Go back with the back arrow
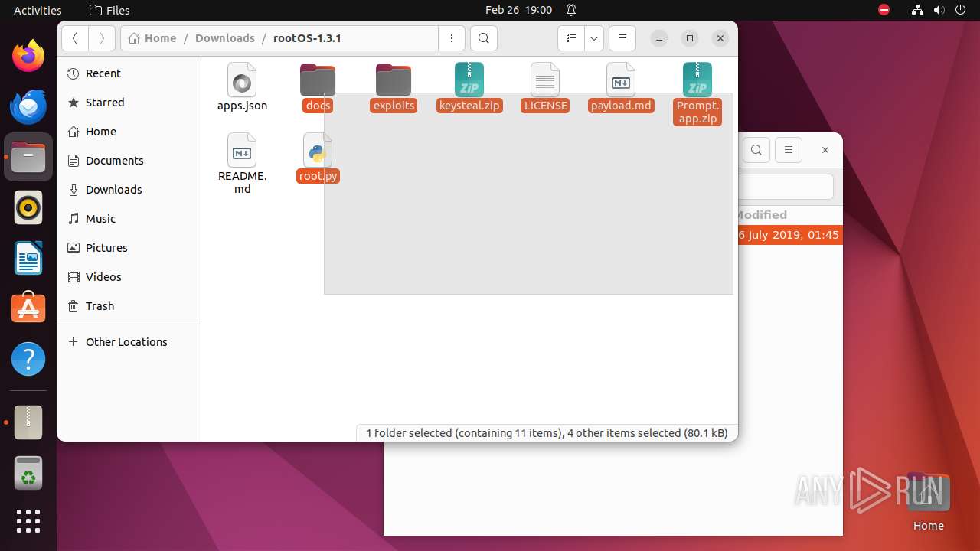Screen dimensions: 980x551 [x=75, y=38]
